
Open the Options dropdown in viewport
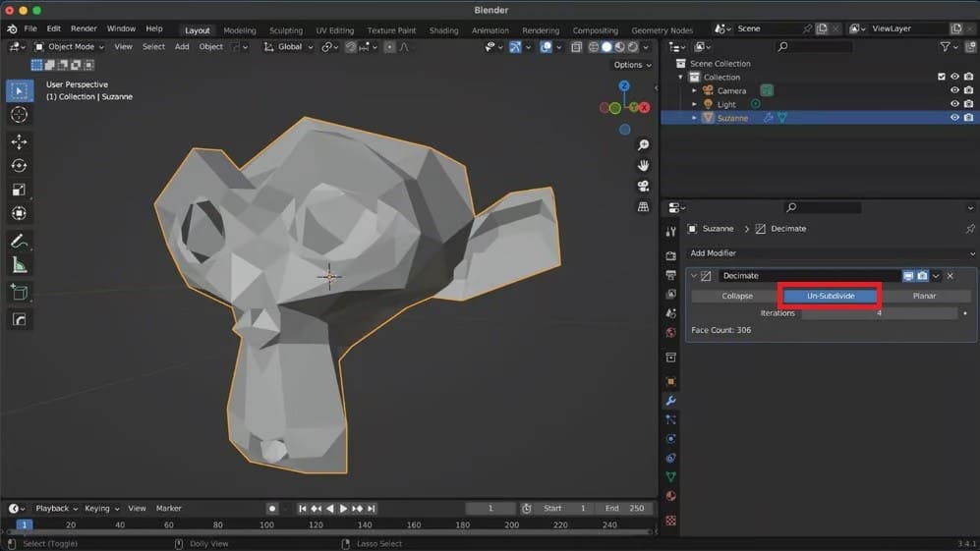pyautogui.click(x=632, y=65)
